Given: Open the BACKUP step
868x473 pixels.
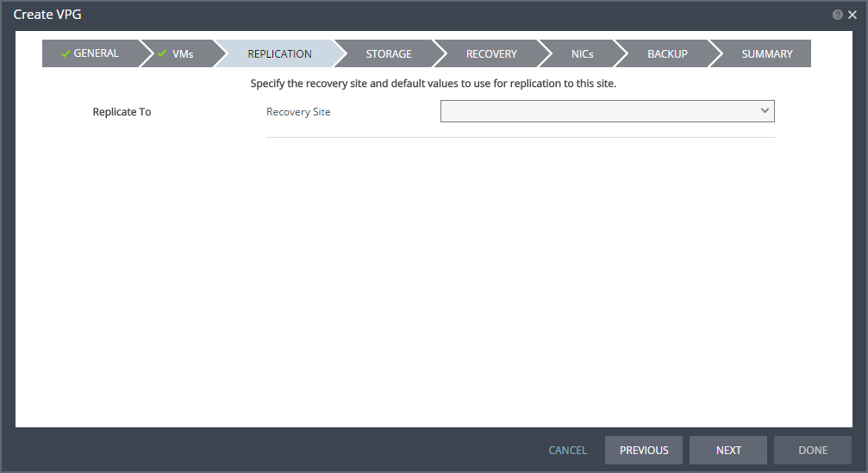Looking at the screenshot, I should click(x=668, y=53).
